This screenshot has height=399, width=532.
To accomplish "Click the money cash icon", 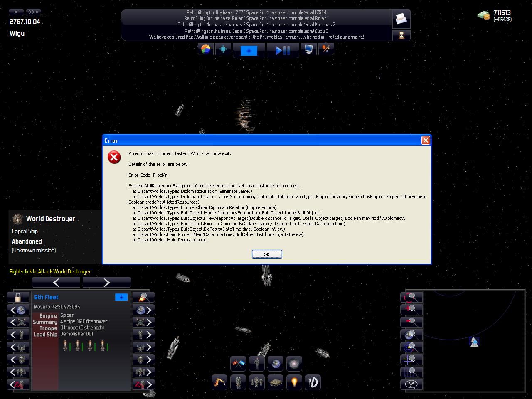I will tap(483, 16).
